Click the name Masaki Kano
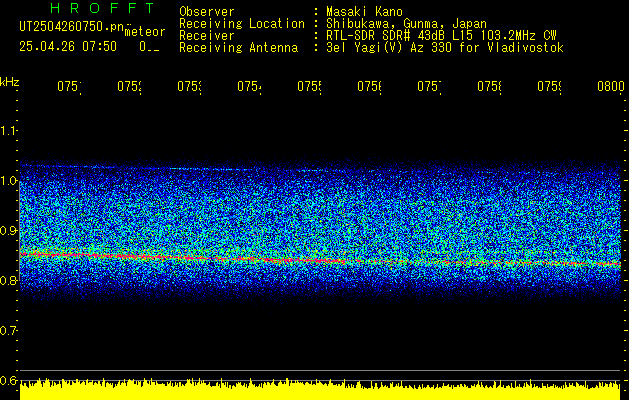 point(364,11)
